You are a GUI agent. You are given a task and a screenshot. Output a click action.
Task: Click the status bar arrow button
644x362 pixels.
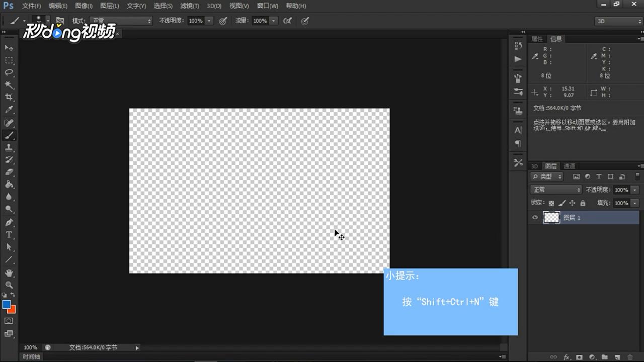[x=137, y=347]
